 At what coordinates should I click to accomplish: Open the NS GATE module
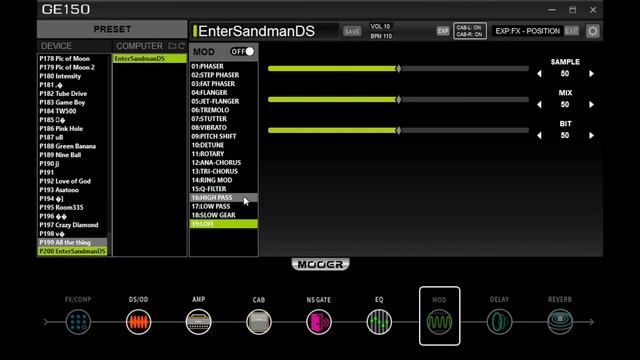[319, 322]
